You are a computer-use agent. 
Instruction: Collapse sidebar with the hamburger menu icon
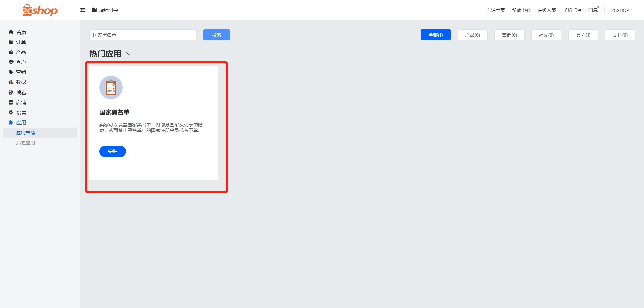[x=83, y=10]
